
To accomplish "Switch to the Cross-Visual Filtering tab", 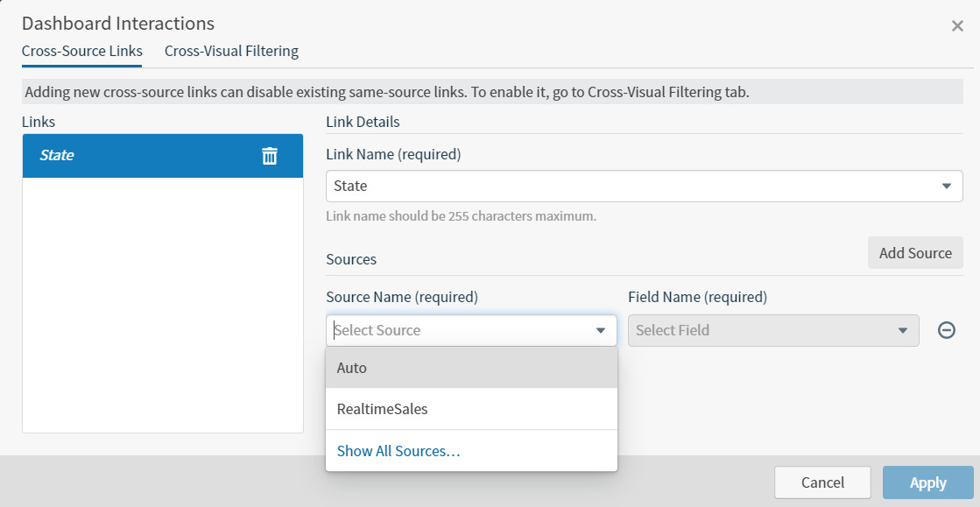I will click(x=231, y=52).
